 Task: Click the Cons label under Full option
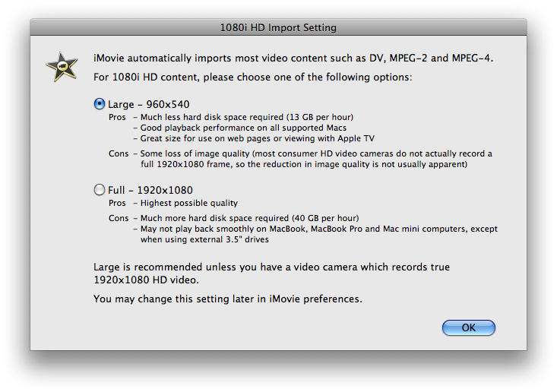tap(119, 218)
